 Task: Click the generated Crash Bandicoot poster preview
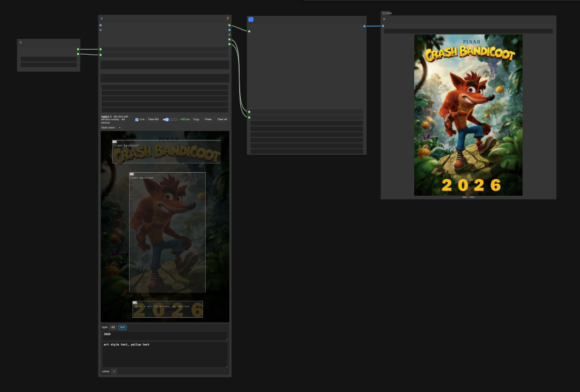(468, 115)
